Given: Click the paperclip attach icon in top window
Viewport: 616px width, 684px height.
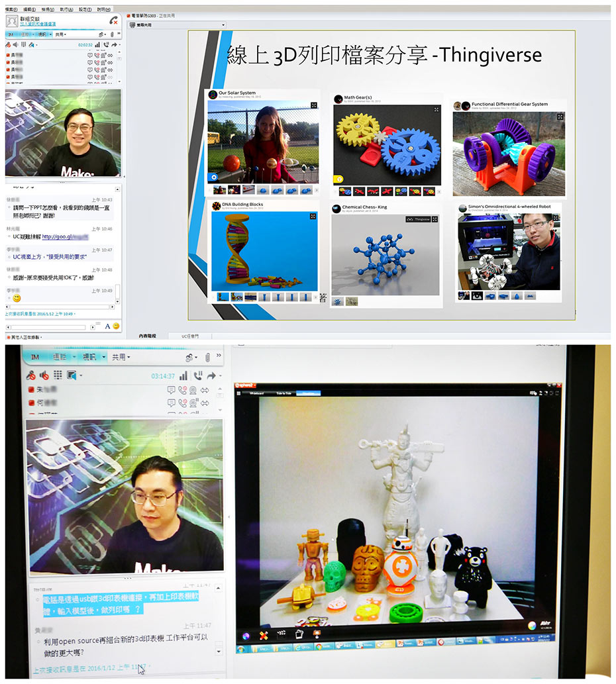Looking at the screenshot, I should (112, 34).
